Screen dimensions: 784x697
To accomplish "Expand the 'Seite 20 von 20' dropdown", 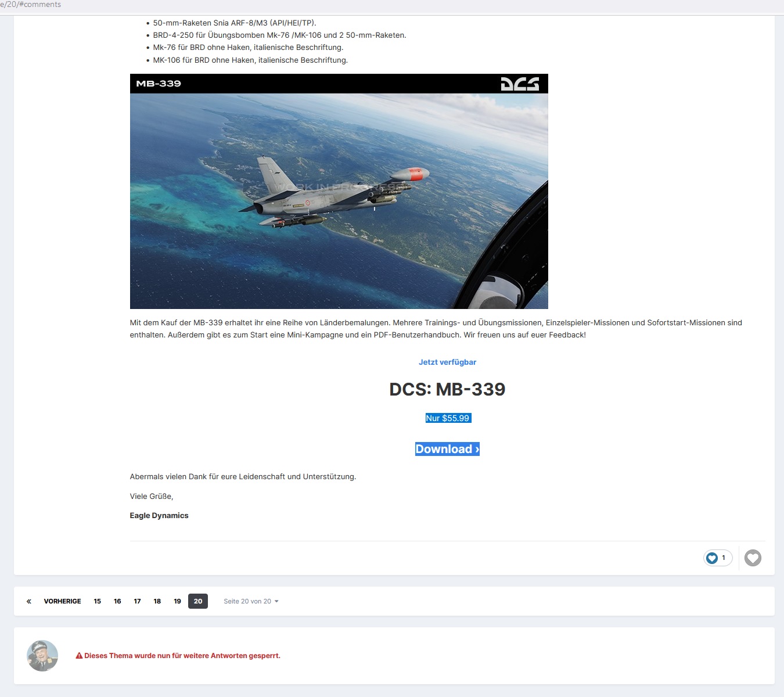I will [251, 601].
